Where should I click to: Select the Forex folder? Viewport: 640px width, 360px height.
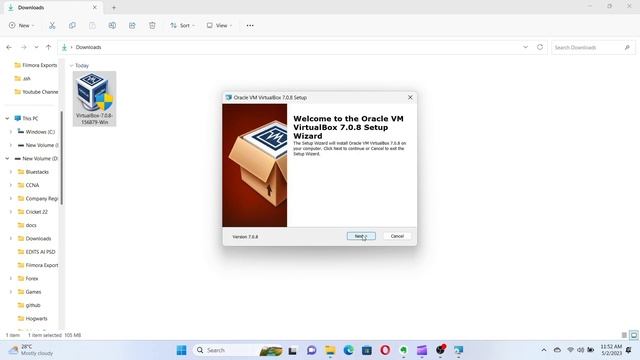28,278
